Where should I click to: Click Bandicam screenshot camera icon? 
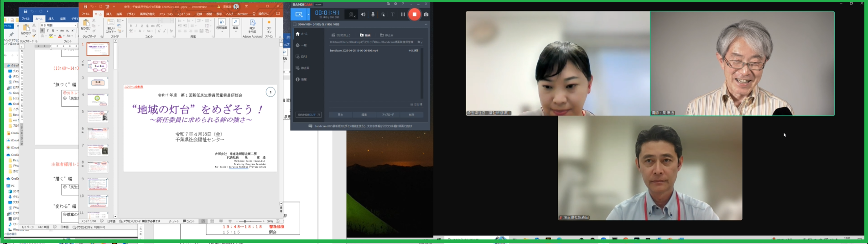(x=426, y=14)
